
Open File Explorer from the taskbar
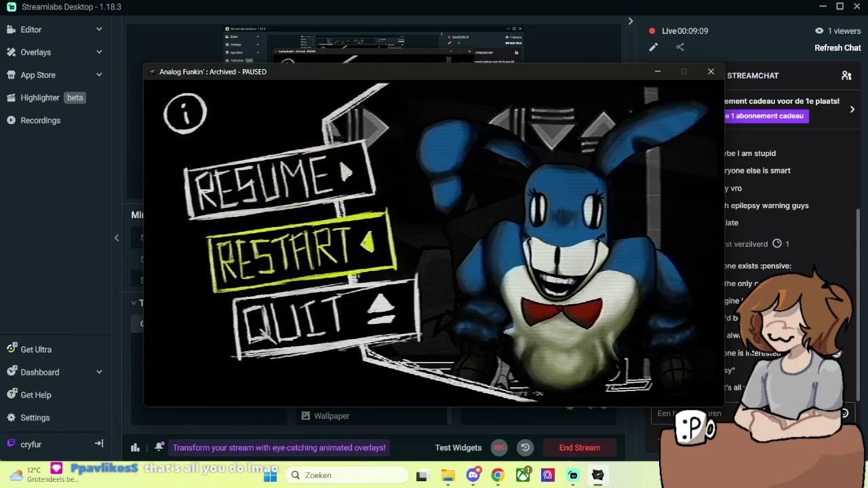click(448, 475)
